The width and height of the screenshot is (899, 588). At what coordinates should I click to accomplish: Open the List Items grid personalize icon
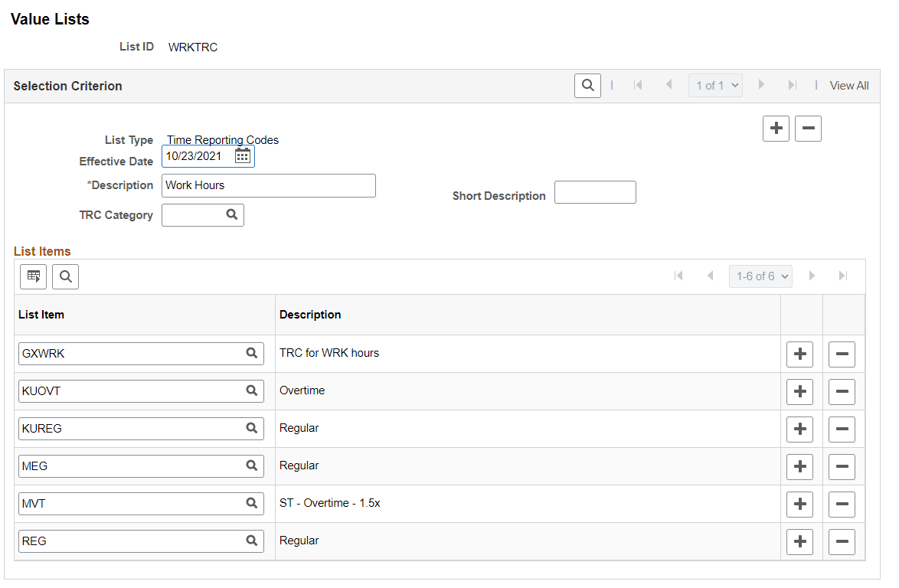(x=33, y=277)
